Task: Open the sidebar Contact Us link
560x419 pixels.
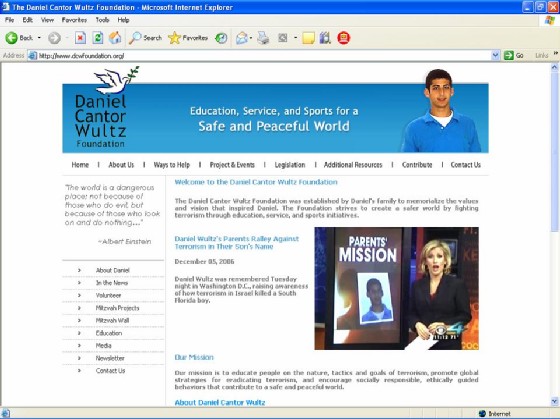Action: coord(110,370)
